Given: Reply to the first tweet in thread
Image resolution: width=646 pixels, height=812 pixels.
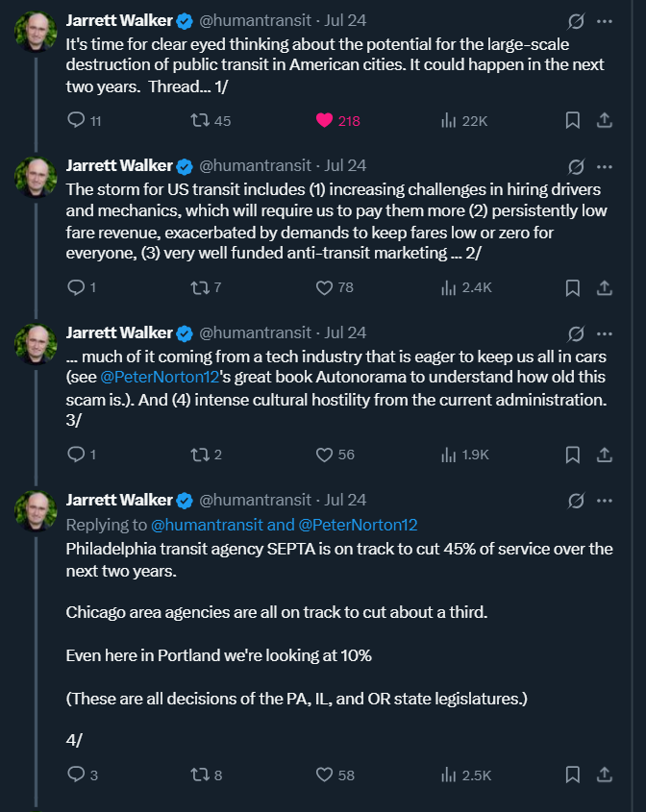Looking at the screenshot, I should (78, 120).
